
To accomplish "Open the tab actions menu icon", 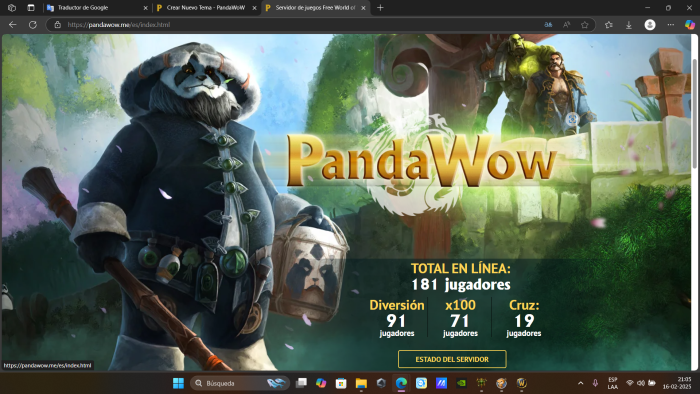I will 31,8.
